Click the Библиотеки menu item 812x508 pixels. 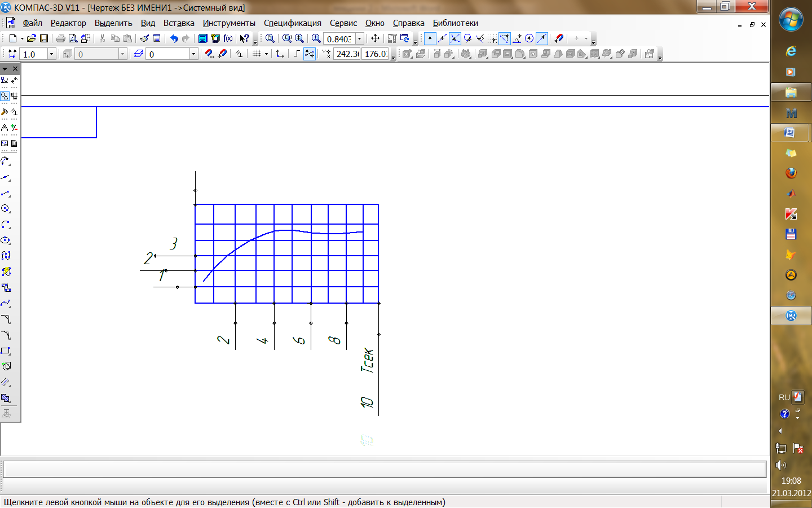tap(455, 23)
